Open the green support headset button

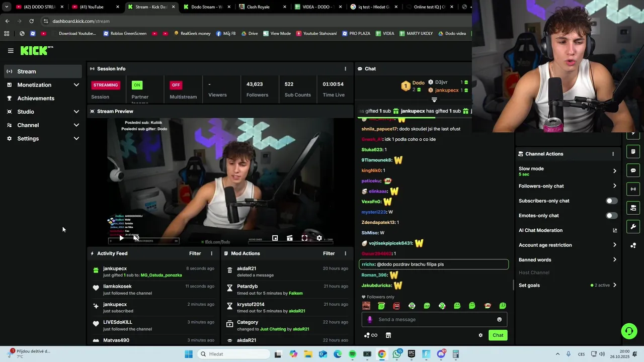click(x=629, y=331)
